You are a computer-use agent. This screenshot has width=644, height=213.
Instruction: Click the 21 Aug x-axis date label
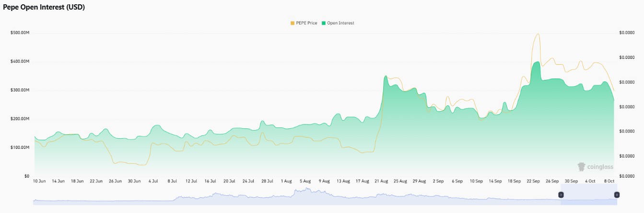[381, 181]
